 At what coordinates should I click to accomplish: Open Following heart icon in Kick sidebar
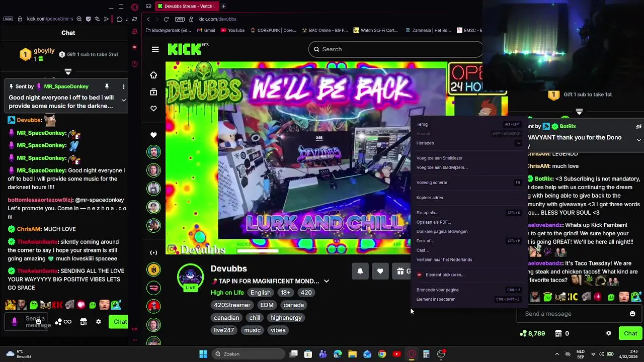[153, 108]
